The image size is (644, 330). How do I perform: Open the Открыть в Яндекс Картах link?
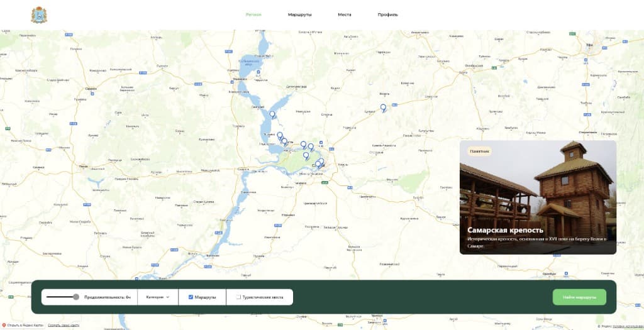[23, 326]
